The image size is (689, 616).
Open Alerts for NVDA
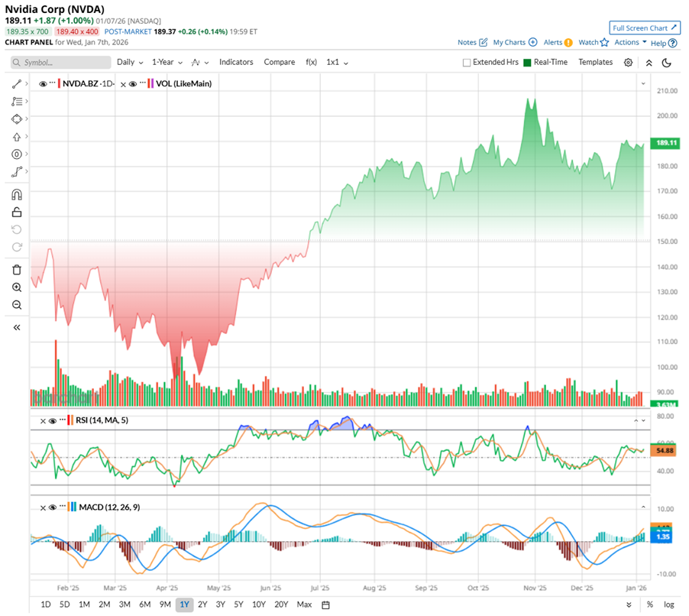coord(558,42)
